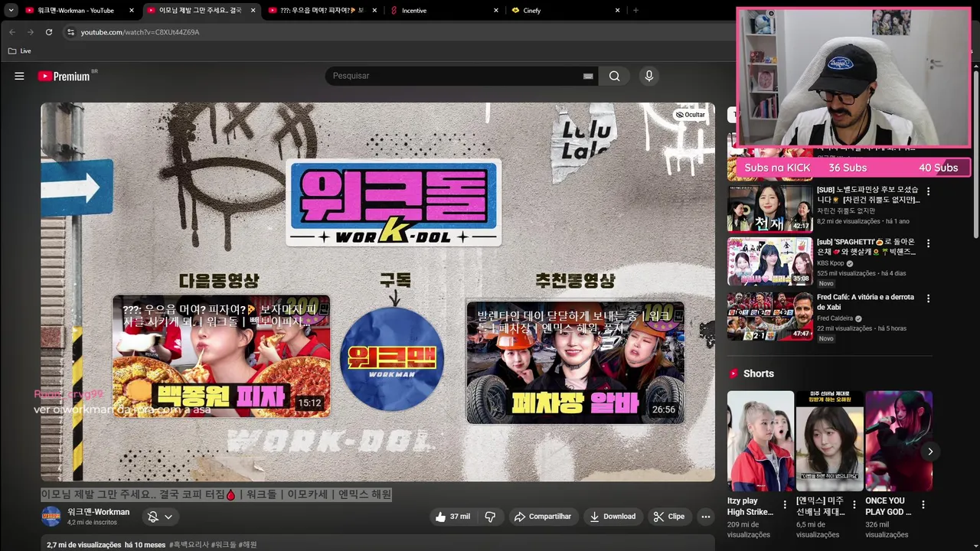Open Fred Café video thumbnail

tap(769, 316)
